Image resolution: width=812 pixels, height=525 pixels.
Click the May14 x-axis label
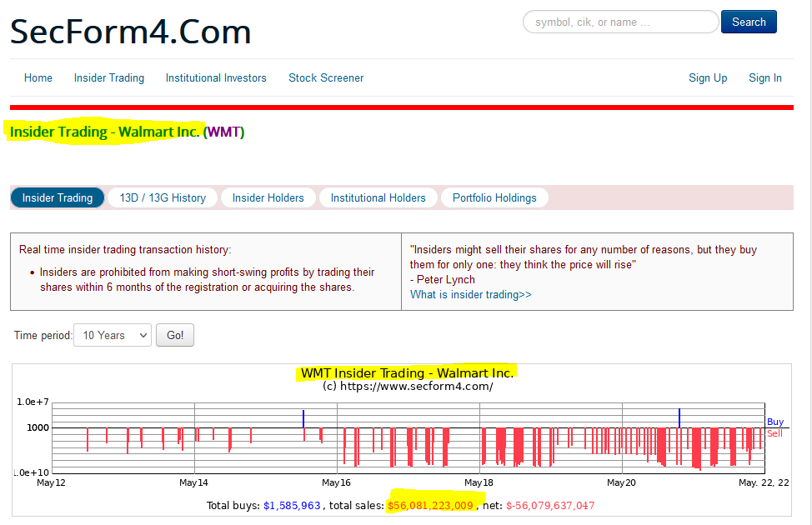click(193, 482)
